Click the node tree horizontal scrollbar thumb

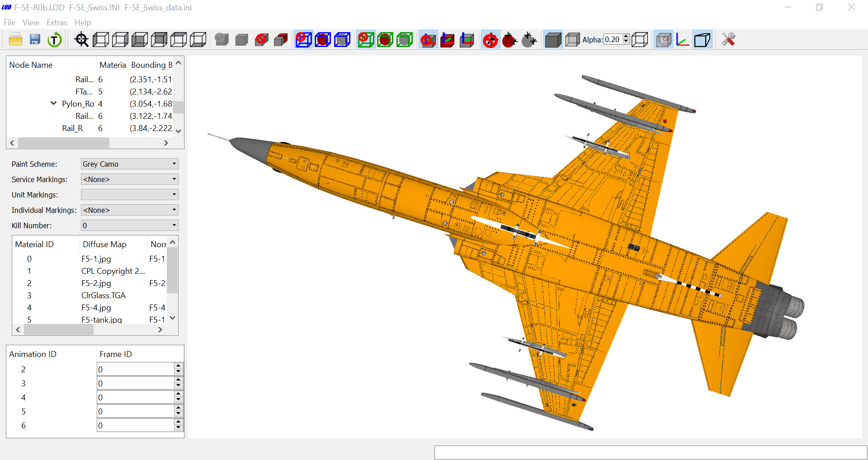[x=64, y=143]
